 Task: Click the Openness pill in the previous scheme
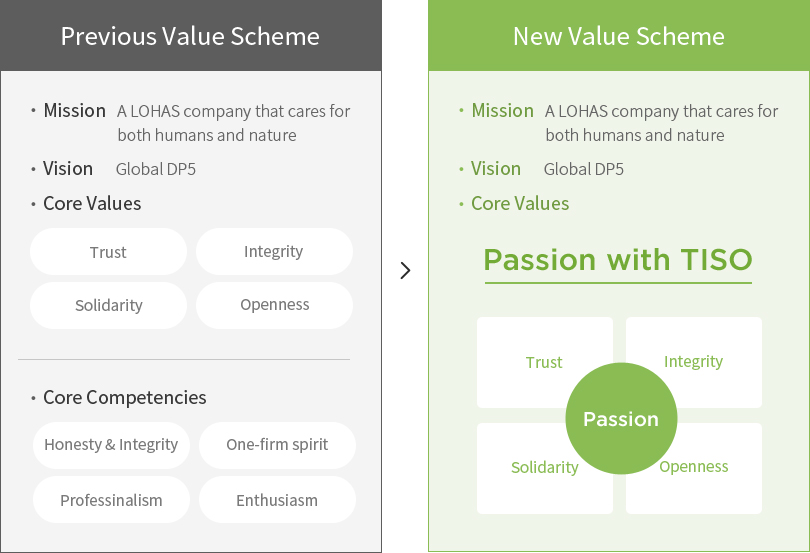click(274, 305)
